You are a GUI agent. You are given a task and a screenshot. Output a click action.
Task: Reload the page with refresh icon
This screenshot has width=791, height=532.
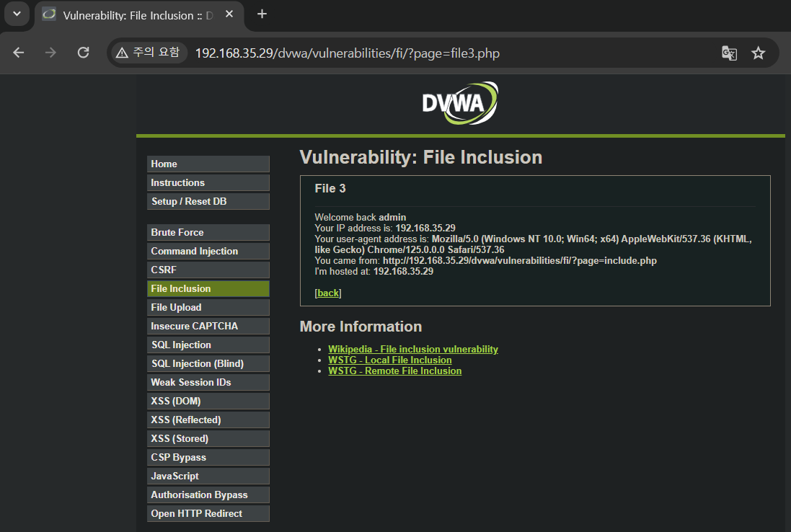(x=83, y=53)
